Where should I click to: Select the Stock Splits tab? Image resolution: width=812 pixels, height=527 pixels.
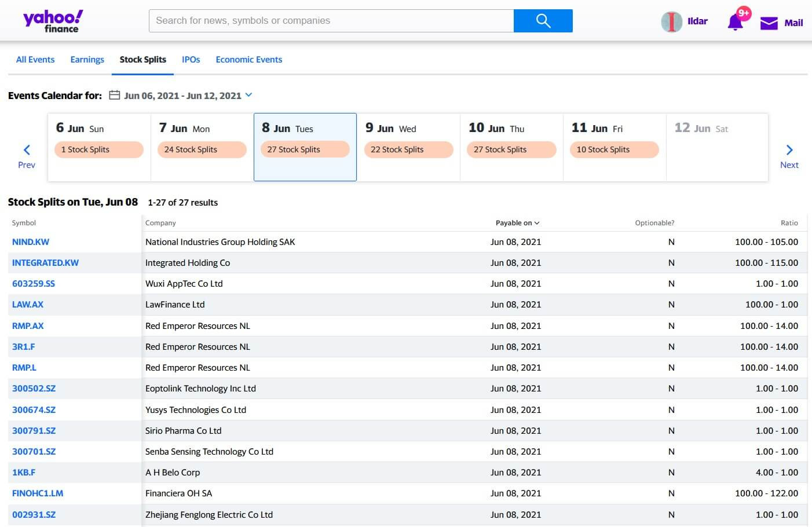(143, 59)
